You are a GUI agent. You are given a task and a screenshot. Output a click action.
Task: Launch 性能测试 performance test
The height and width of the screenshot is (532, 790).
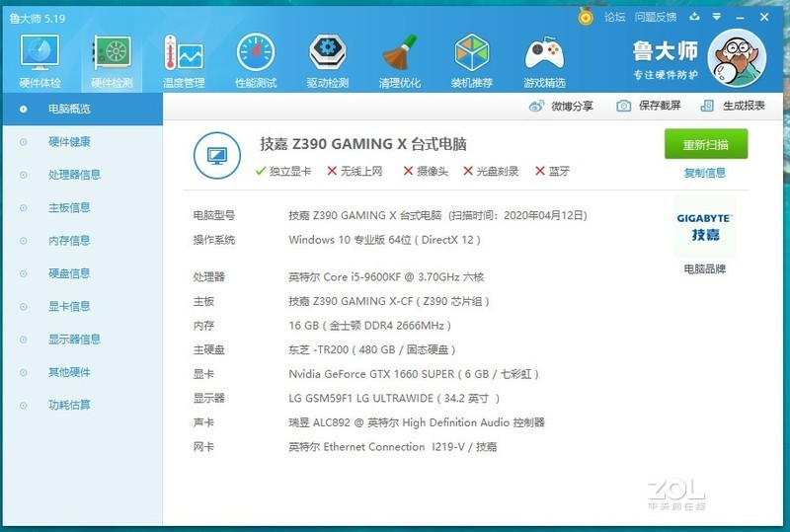256,60
